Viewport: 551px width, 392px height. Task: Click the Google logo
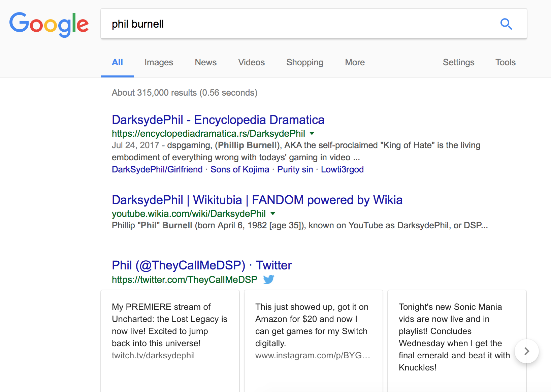(49, 25)
